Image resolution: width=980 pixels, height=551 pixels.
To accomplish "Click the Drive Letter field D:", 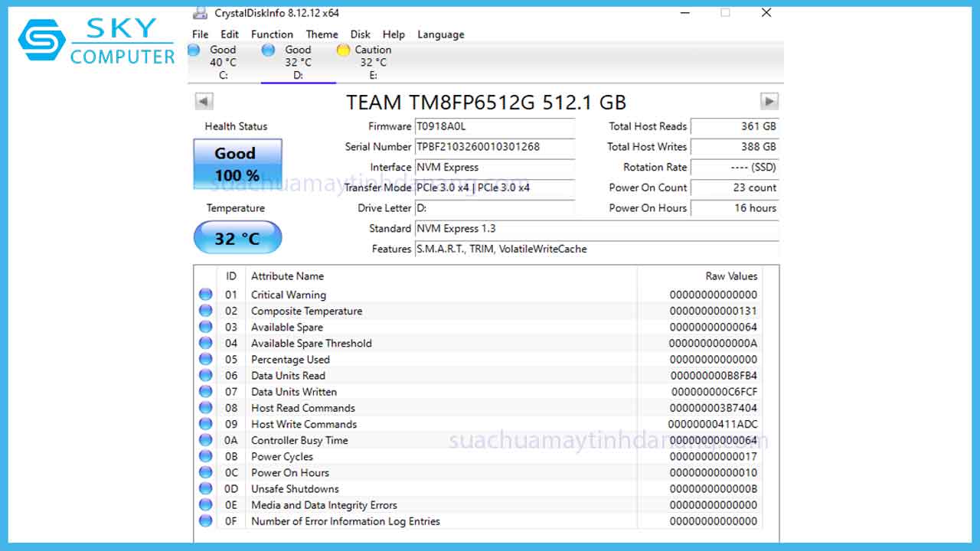I will 495,208.
